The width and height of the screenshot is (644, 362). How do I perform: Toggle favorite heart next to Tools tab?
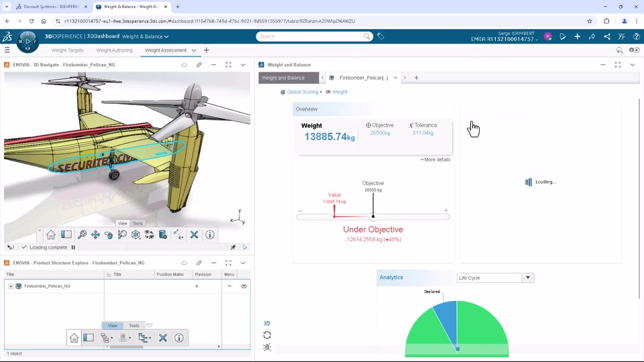click(x=150, y=326)
